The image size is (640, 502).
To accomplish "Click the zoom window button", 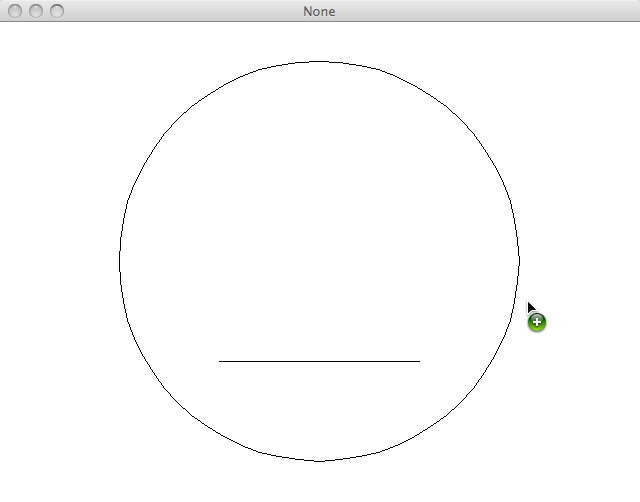I will pyautogui.click(x=57, y=11).
